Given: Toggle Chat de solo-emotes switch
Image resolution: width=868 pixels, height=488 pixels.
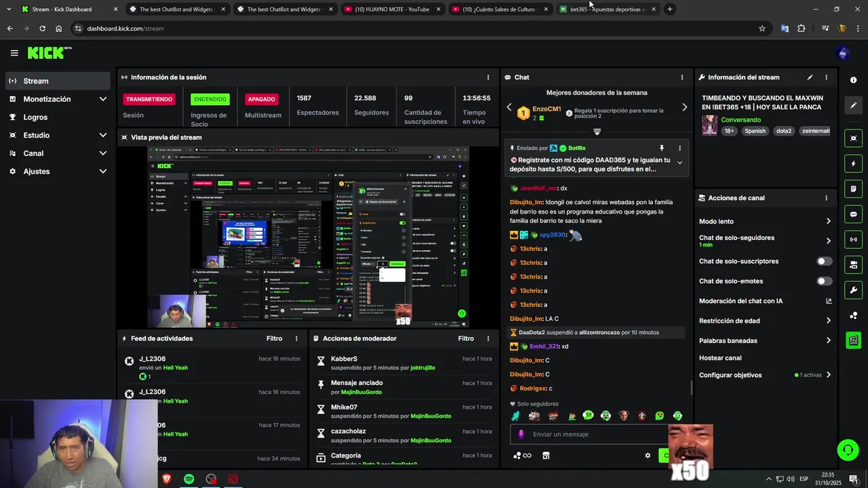Looking at the screenshot, I should (824, 281).
